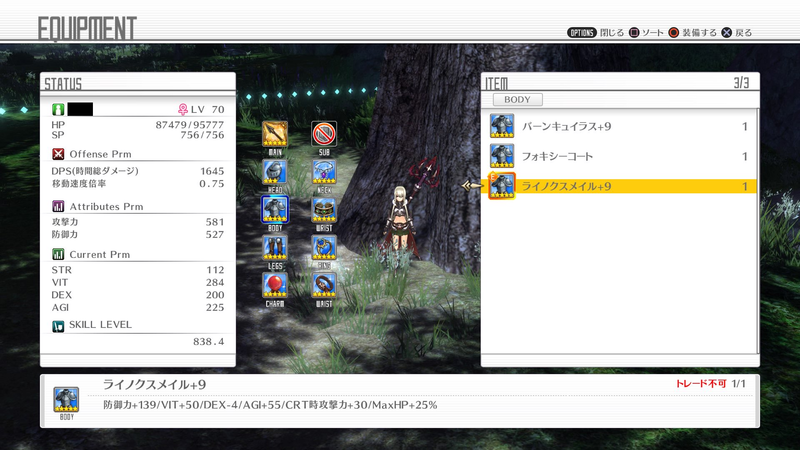Image resolution: width=800 pixels, height=450 pixels.
Task: Click the item stat description line
Action: tap(270, 405)
